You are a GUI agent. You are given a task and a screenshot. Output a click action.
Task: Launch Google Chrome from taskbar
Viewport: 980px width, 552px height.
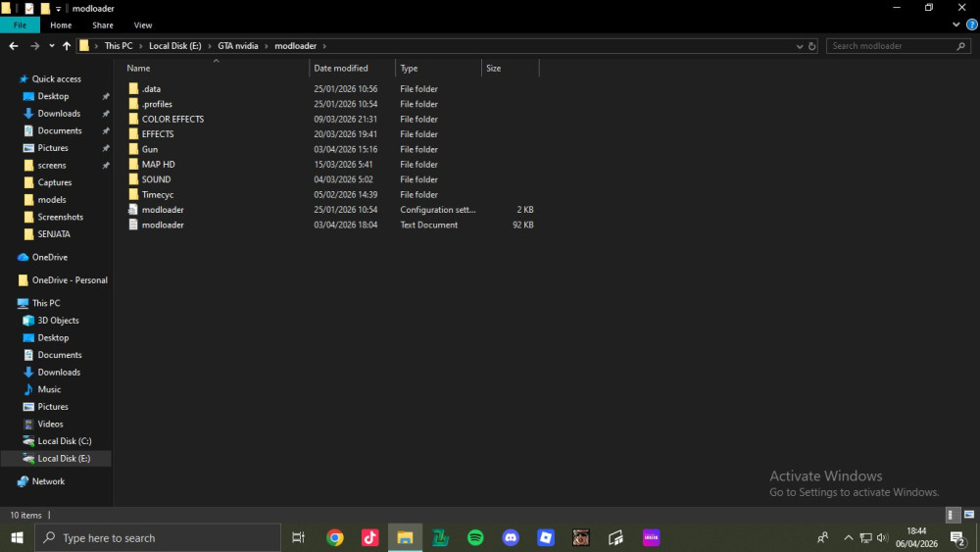point(335,537)
